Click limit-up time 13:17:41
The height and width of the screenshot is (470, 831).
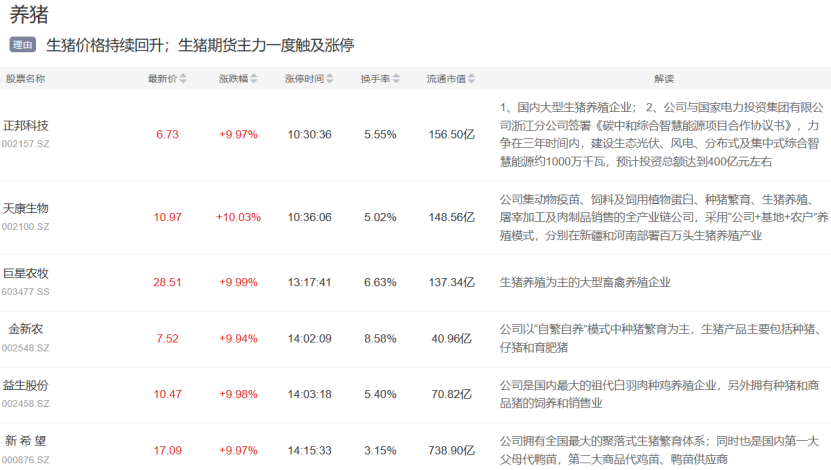[x=310, y=282]
